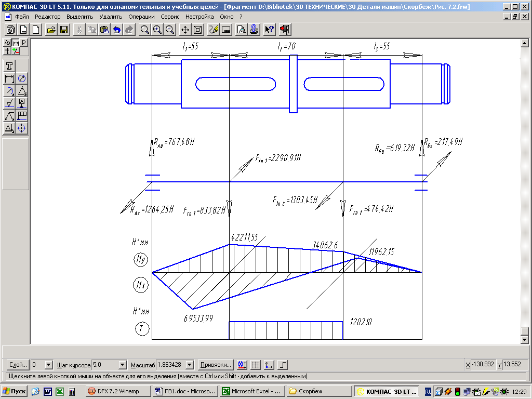The height and width of the screenshot is (399, 532).
Task: Click the open file folder icon
Action: coord(51,30)
